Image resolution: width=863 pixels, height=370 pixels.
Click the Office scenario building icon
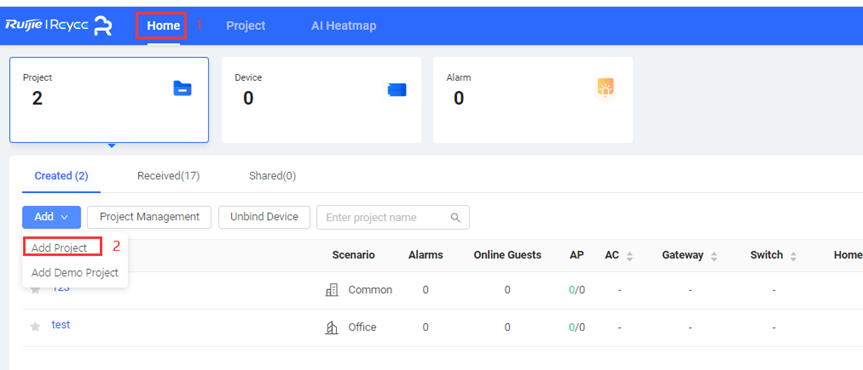coord(332,328)
